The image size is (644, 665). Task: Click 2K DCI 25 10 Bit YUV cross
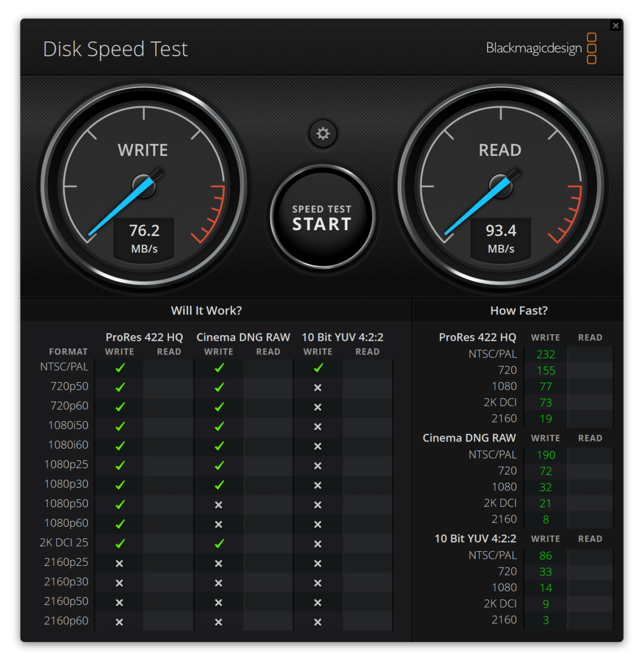318,544
